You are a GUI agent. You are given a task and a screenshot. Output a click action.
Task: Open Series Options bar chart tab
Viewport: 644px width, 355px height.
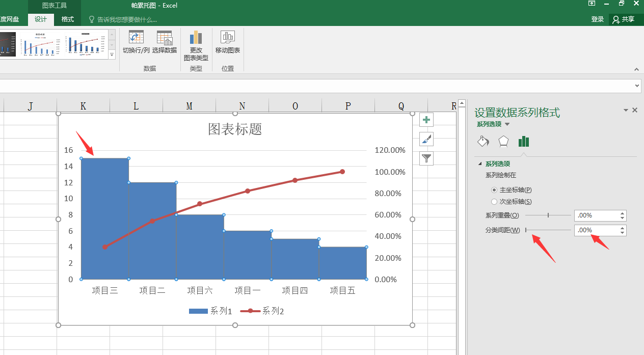coord(524,141)
